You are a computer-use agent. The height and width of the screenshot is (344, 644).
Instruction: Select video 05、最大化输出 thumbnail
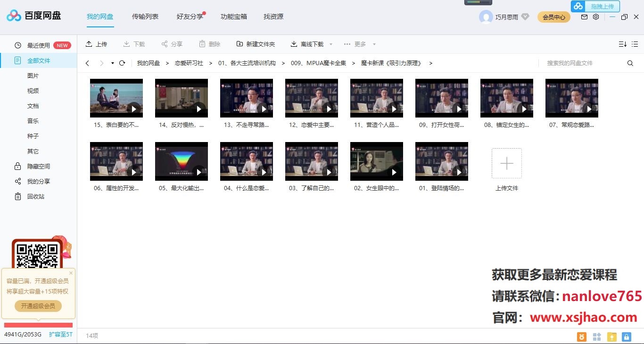pyautogui.click(x=182, y=161)
